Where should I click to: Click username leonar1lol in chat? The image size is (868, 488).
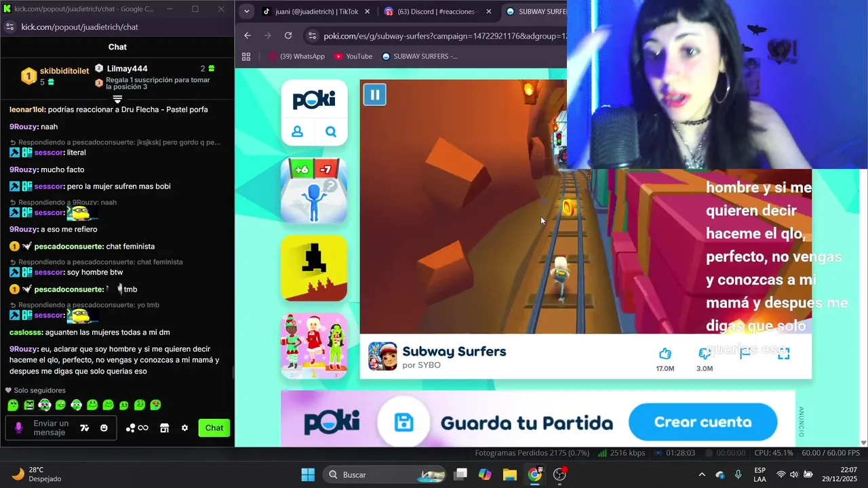click(x=27, y=109)
